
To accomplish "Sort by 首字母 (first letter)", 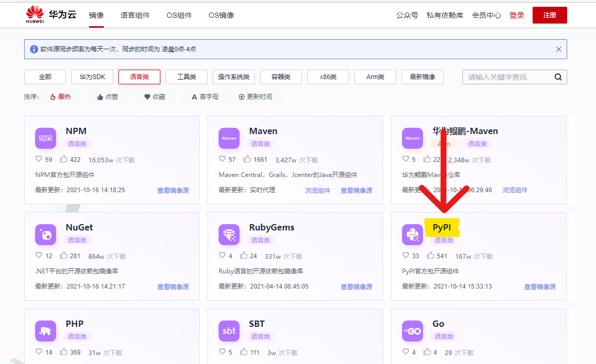I will pos(205,97).
